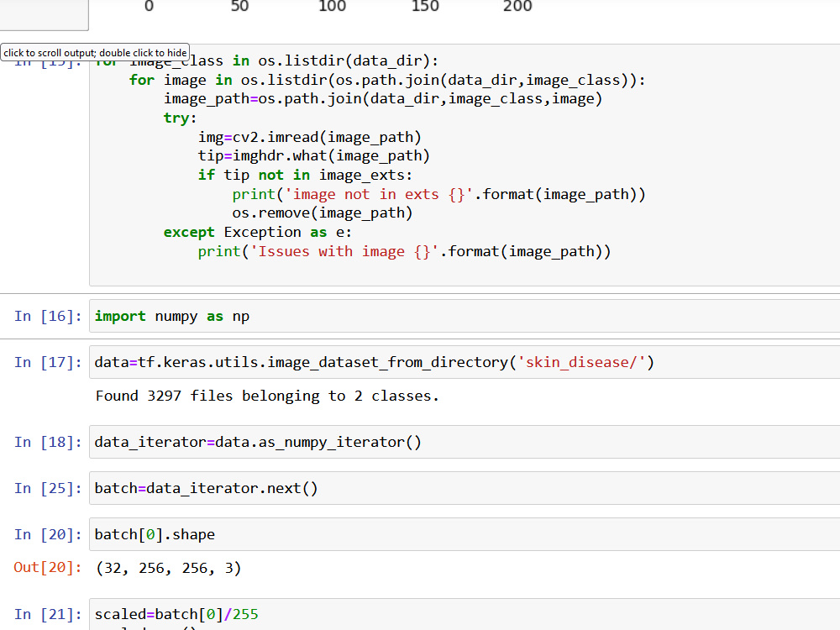Click the 'for image in os.listdir' line
Image resolution: width=840 pixels, height=630 pixels.
coord(387,80)
